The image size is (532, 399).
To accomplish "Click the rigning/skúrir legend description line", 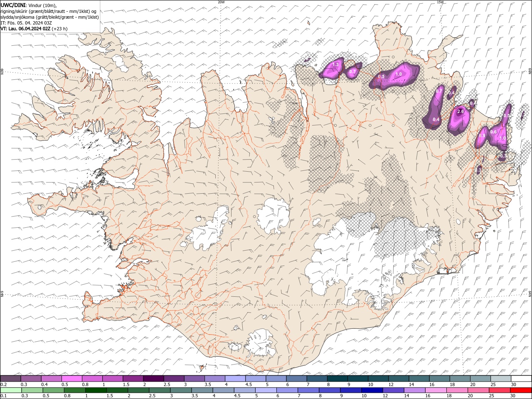I will 49,11.
